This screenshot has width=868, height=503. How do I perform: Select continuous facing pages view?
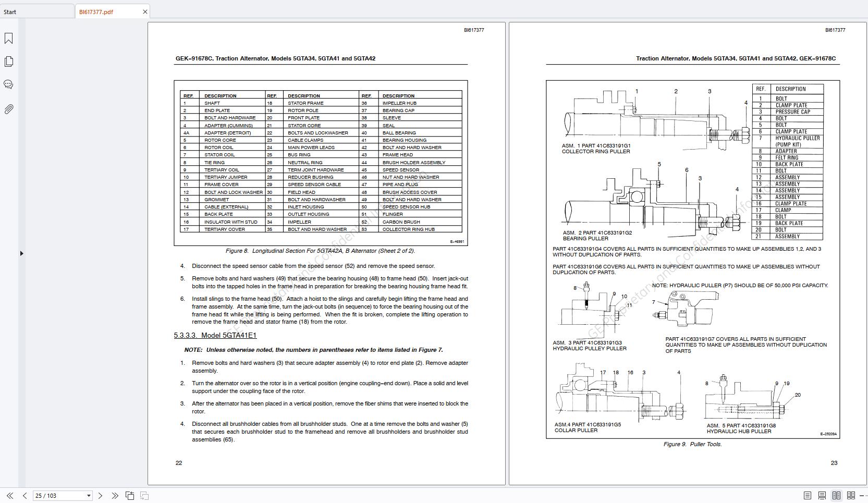pos(851,496)
